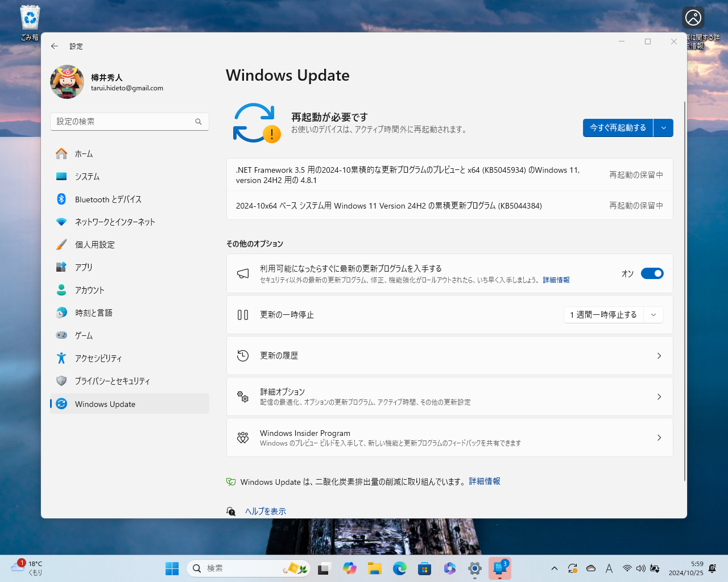Click the gears icon for 詳細オプション

click(x=243, y=397)
